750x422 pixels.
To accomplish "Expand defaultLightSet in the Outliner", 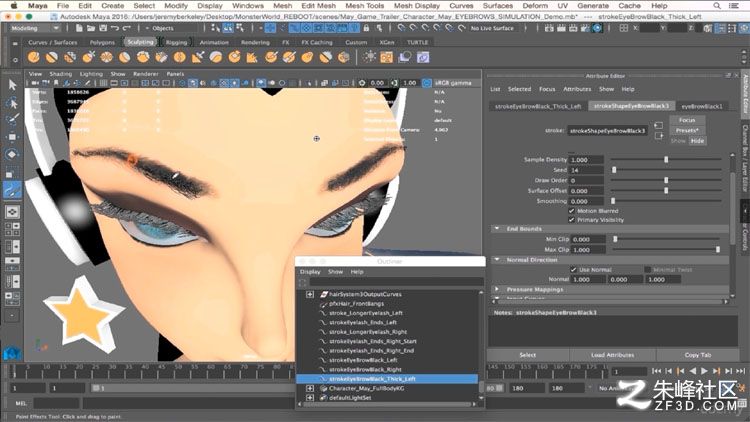I will click(x=310, y=398).
